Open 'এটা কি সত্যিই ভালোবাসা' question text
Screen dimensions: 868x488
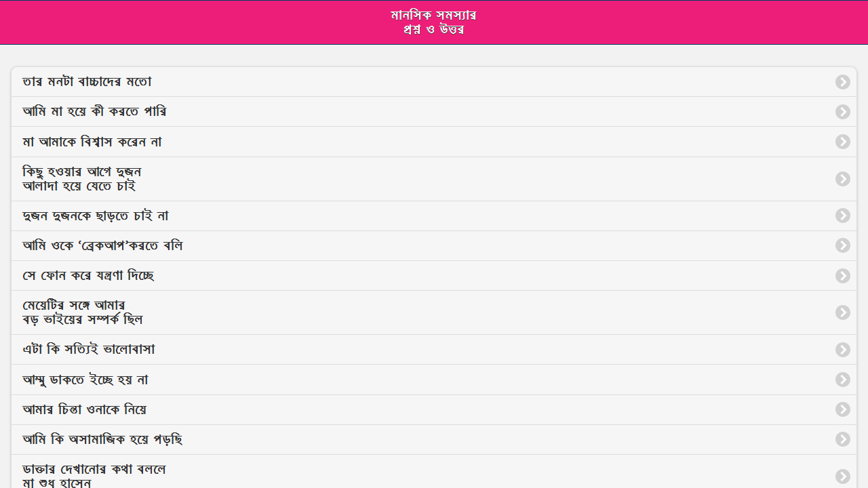[x=89, y=350]
